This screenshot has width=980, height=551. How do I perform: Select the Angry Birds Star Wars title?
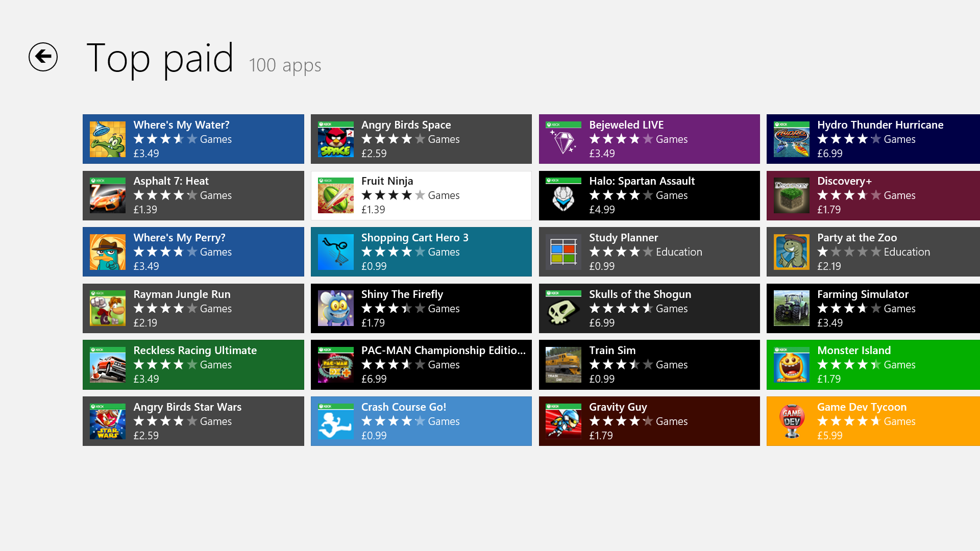(187, 407)
